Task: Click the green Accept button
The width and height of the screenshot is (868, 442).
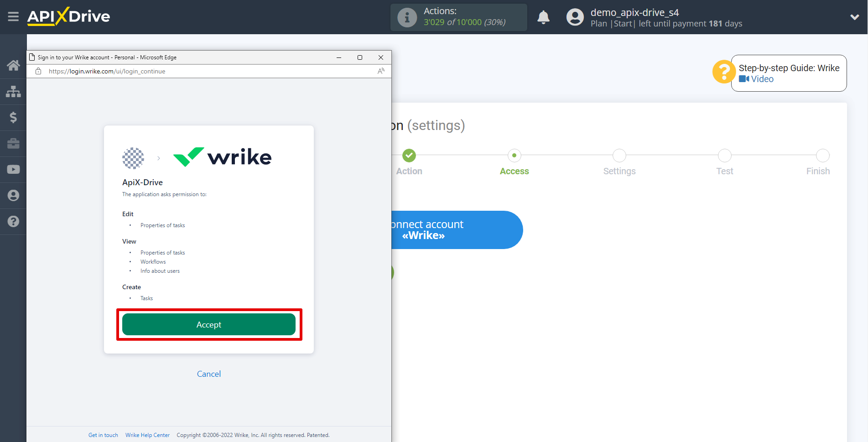Action: coord(209,324)
